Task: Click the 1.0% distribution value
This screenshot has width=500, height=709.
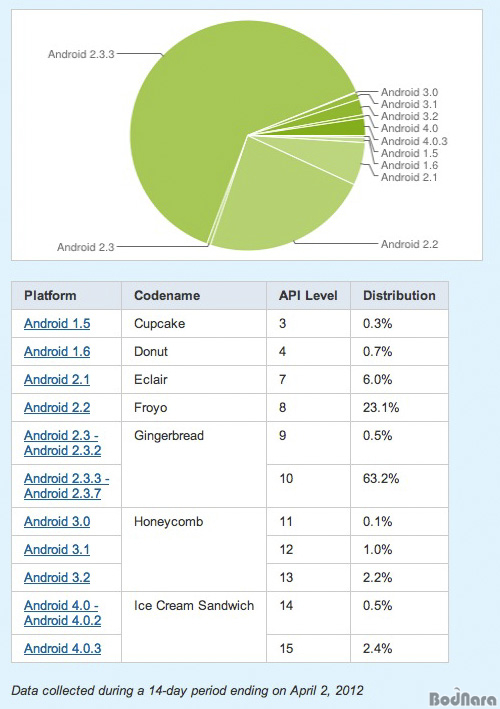Action: pos(377,549)
